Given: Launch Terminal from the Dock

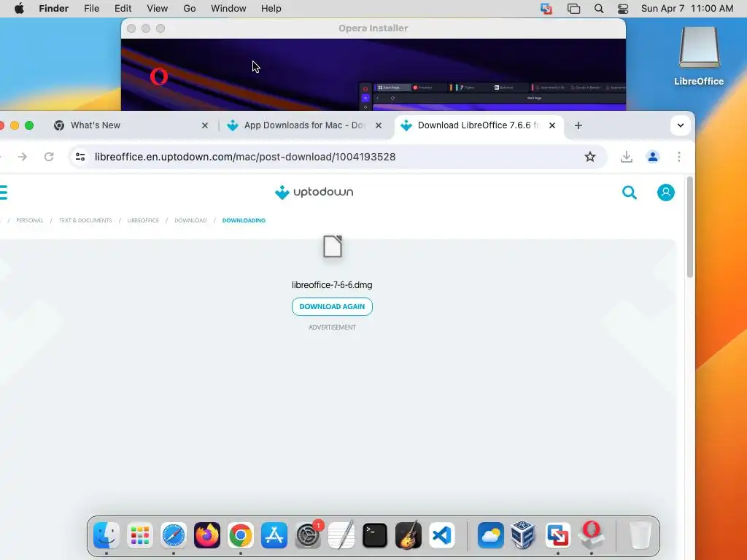Looking at the screenshot, I should (x=375, y=535).
